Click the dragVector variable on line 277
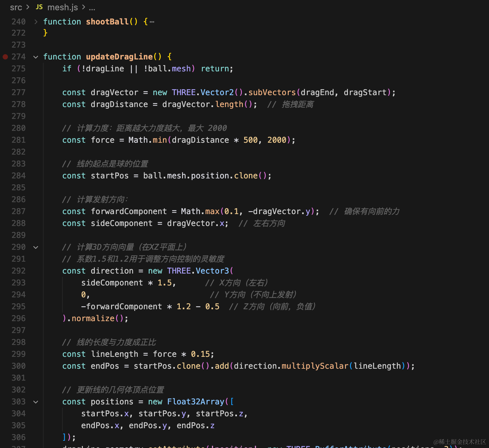Image resolution: width=489 pixels, height=448 pixels. pyautogui.click(x=114, y=93)
